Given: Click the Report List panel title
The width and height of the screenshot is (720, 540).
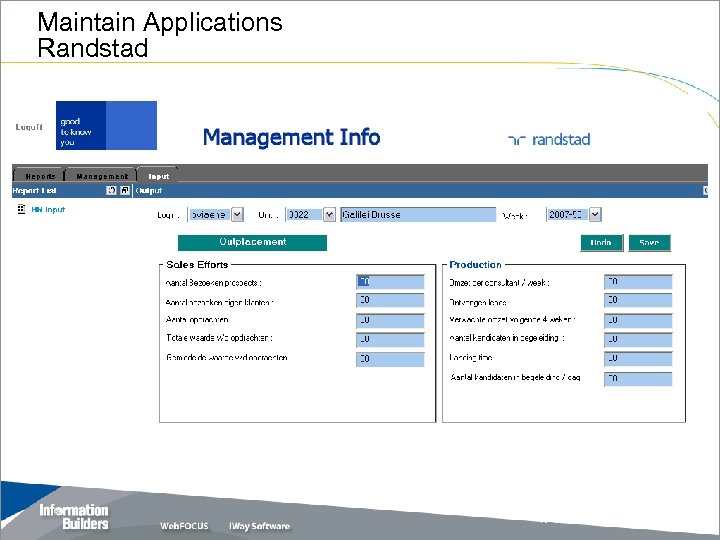Looking at the screenshot, I should click(x=34, y=191).
